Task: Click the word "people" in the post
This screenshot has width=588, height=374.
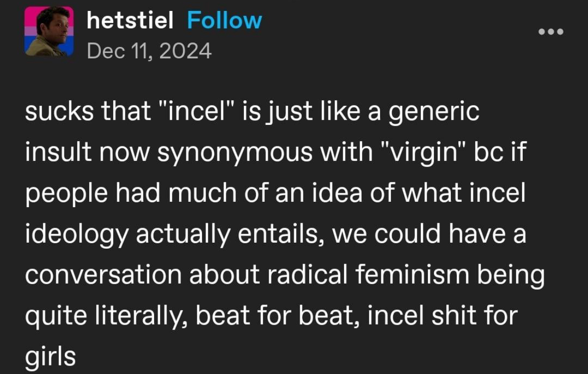Action: (x=66, y=194)
